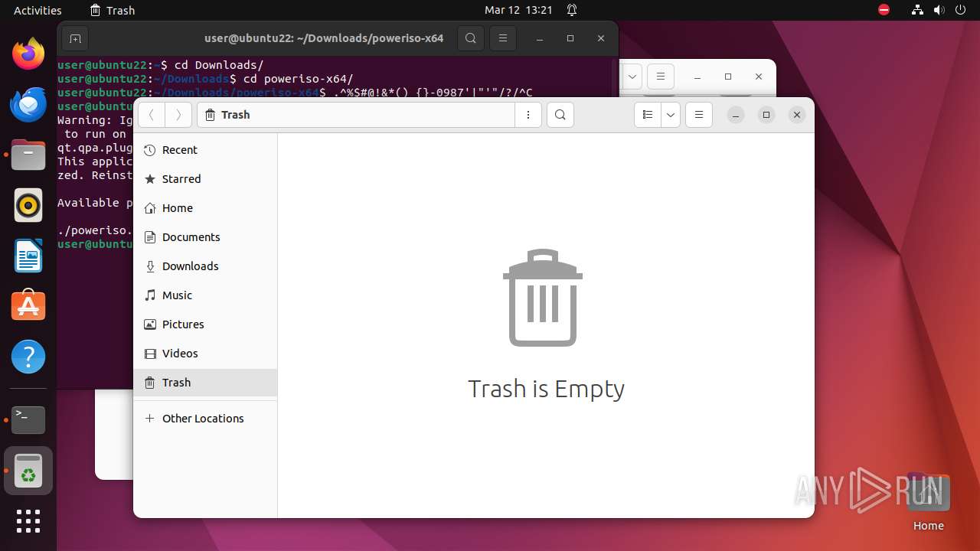
Task: Maximize the Trash file manager window
Action: [x=766, y=115]
